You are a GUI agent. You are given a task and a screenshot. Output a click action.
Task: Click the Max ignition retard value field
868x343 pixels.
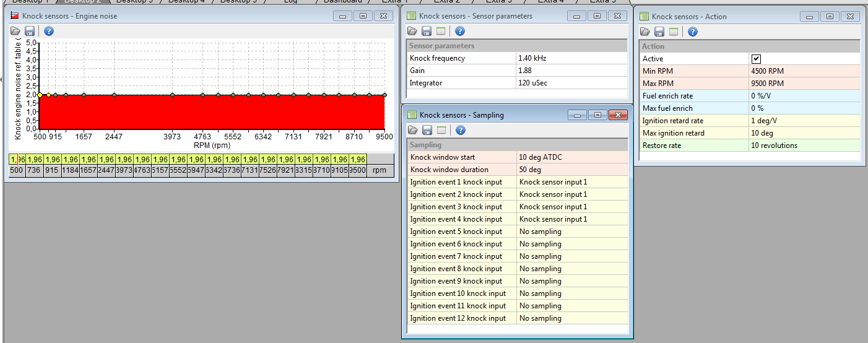(x=804, y=133)
